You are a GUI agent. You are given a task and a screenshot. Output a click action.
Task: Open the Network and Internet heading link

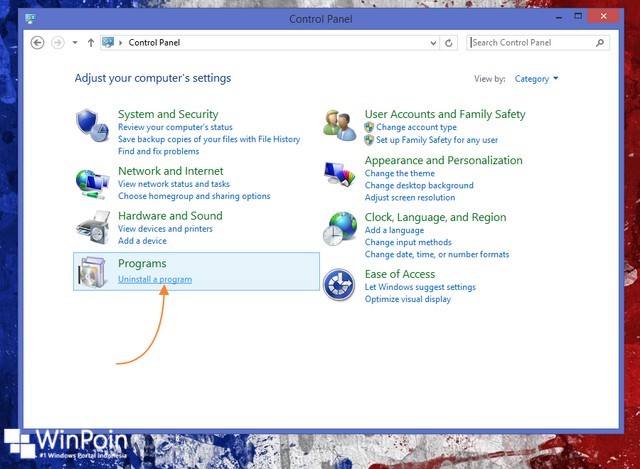click(x=171, y=171)
